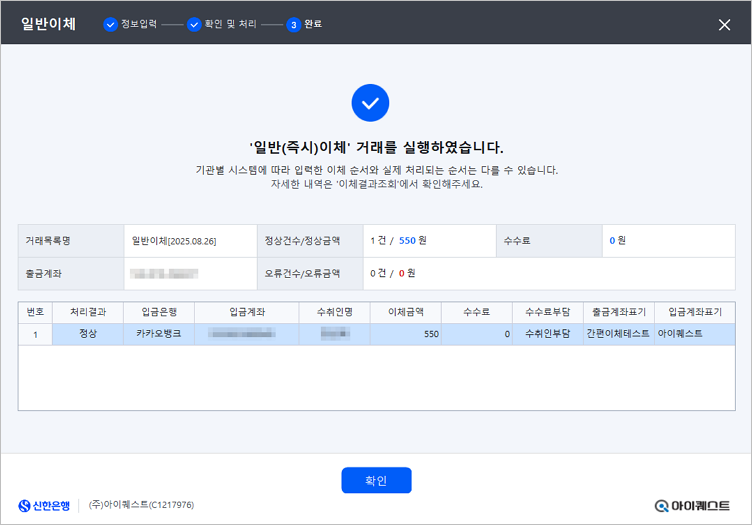Click the 수수료 column header in table

(477, 312)
